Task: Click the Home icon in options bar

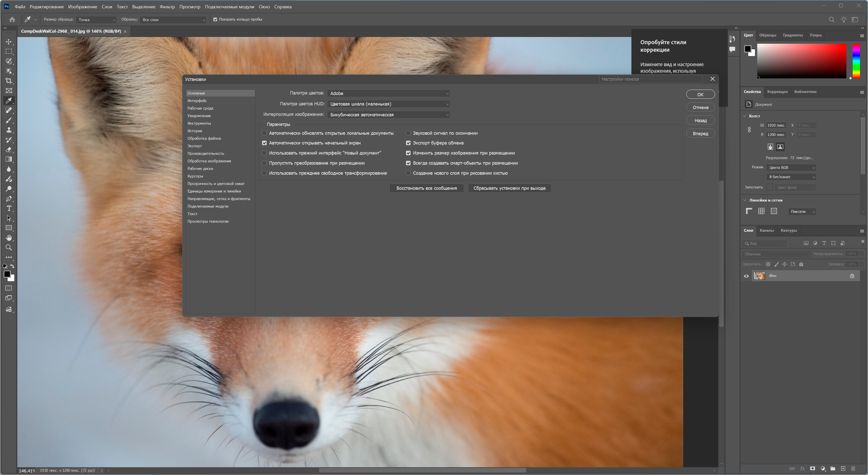Action: point(12,20)
